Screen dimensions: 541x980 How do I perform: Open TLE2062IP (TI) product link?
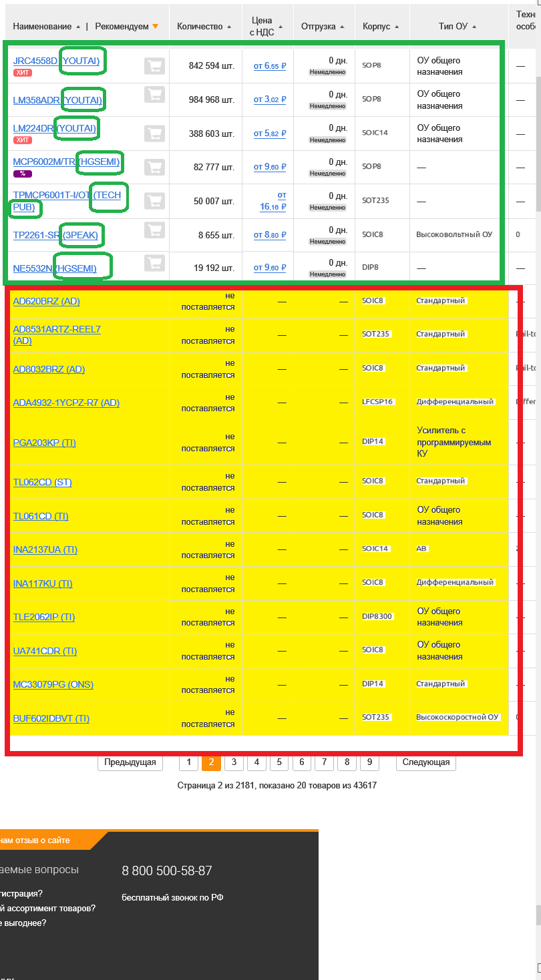44,617
